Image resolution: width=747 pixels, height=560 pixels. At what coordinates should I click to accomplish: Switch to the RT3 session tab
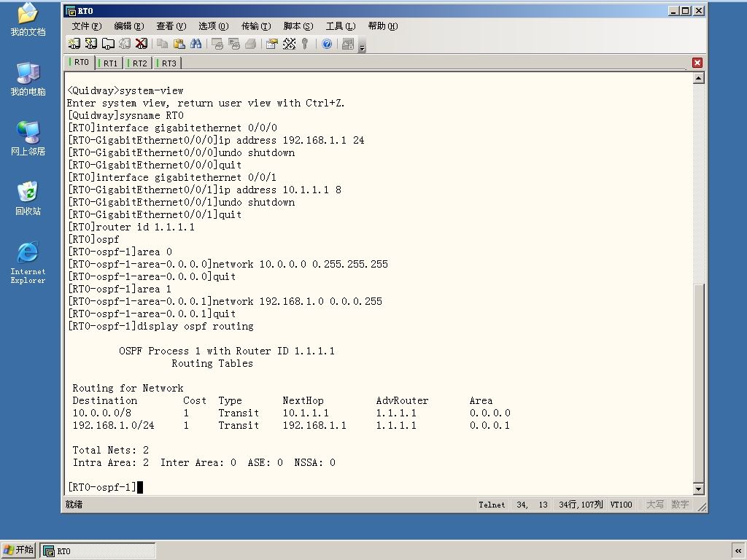point(167,63)
